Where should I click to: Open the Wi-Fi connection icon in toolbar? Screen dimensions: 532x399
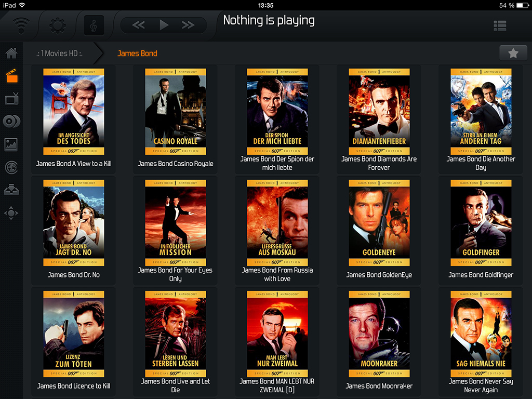point(21,25)
